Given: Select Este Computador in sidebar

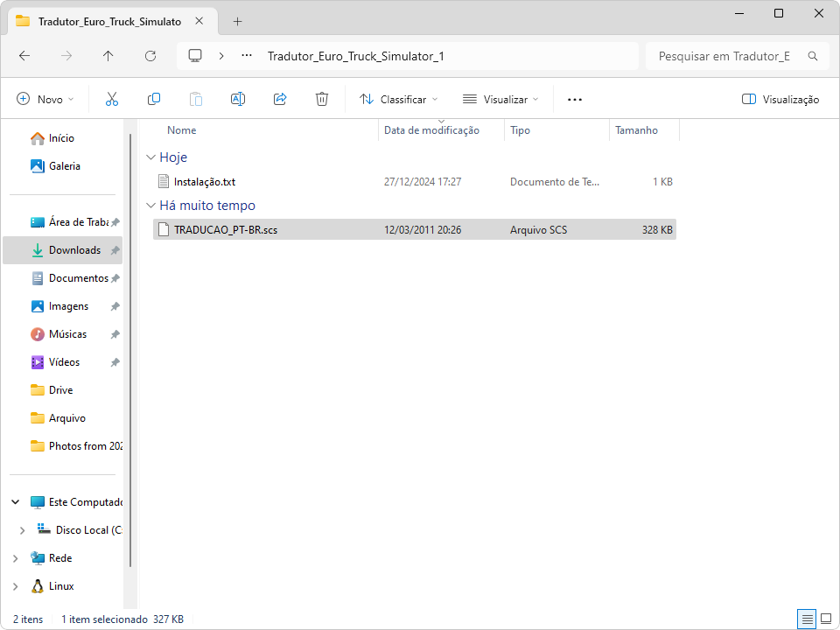Looking at the screenshot, I should 77,502.
